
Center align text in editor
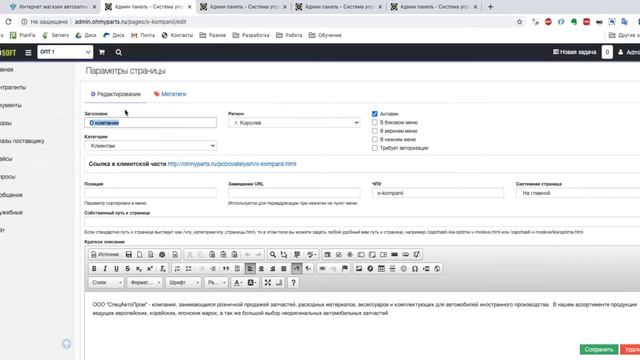pos(261,269)
